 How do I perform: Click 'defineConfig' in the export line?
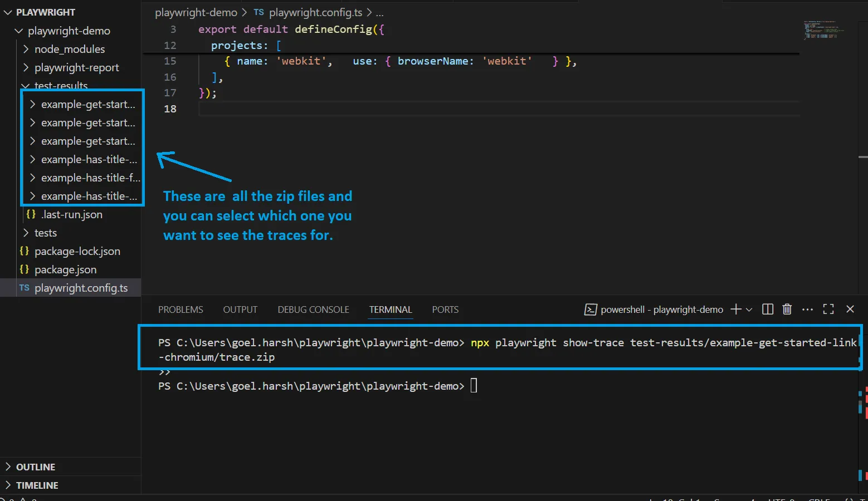(x=333, y=29)
